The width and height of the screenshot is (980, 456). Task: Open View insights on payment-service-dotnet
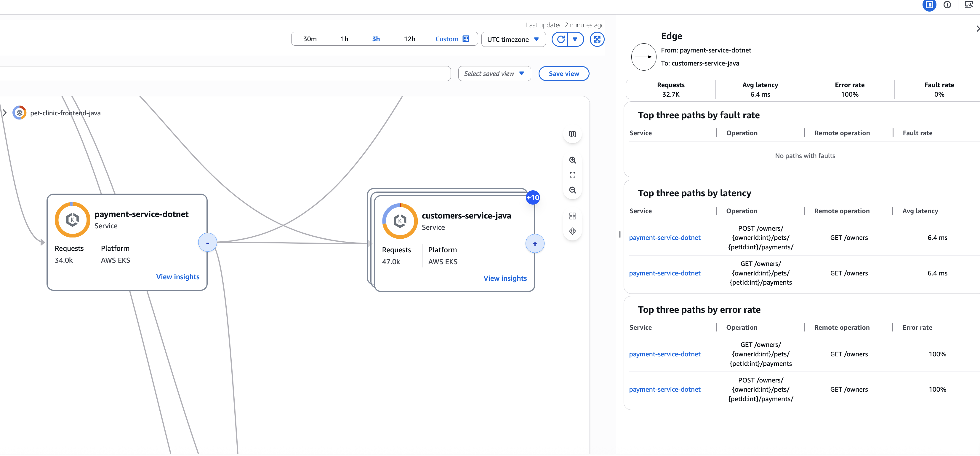click(x=178, y=277)
